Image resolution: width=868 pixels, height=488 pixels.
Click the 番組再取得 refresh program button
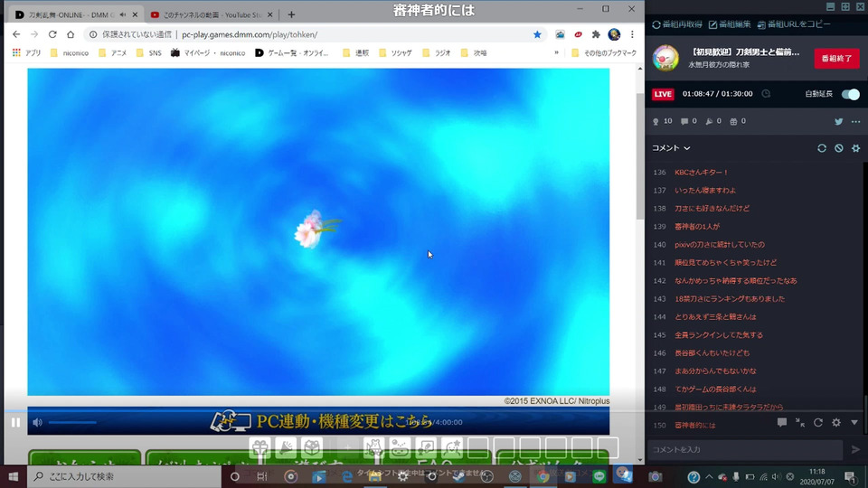[x=677, y=24]
